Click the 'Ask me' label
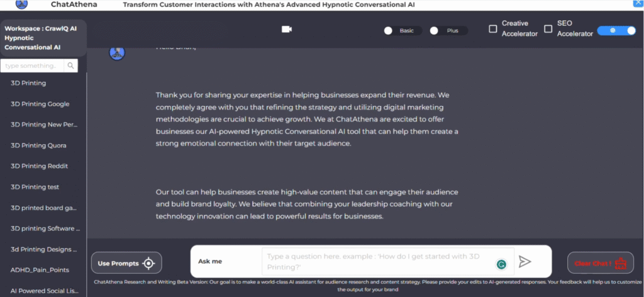This screenshot has height=297, width=644. [x=210, y=261]
